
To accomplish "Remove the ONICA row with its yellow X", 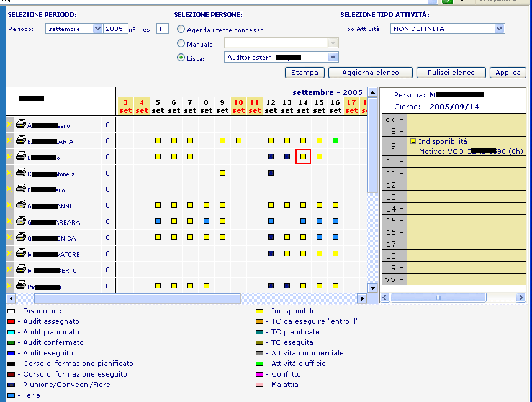I will 9,237.
